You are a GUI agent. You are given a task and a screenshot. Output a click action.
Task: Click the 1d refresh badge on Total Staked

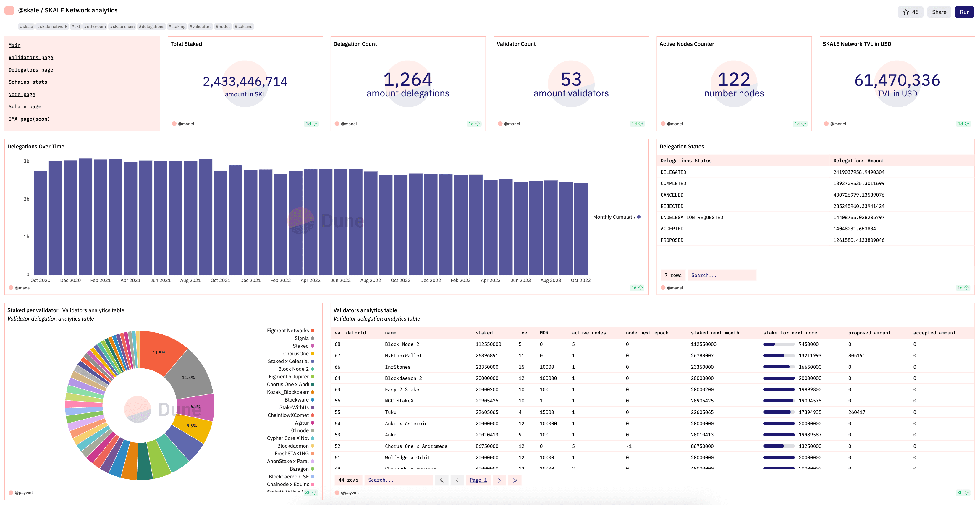pyautogui.click(x=311, y=124)
